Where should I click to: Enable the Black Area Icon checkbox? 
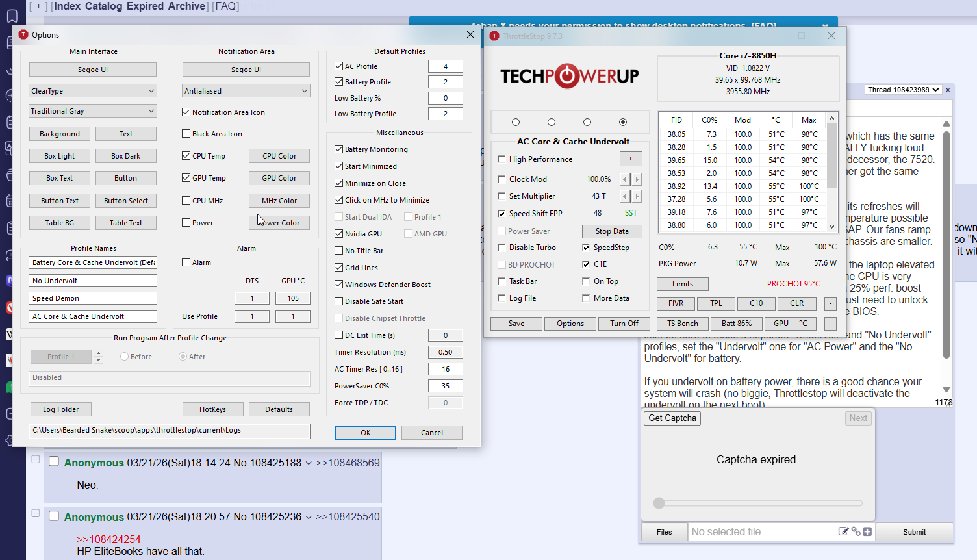[x=186, y=134]
